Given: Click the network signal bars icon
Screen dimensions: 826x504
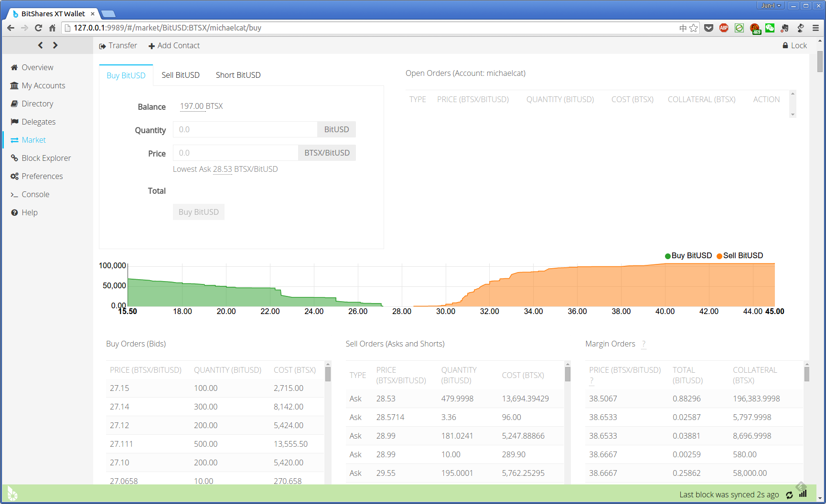Looking at the screenshot, I should click(x=803, y=493).
